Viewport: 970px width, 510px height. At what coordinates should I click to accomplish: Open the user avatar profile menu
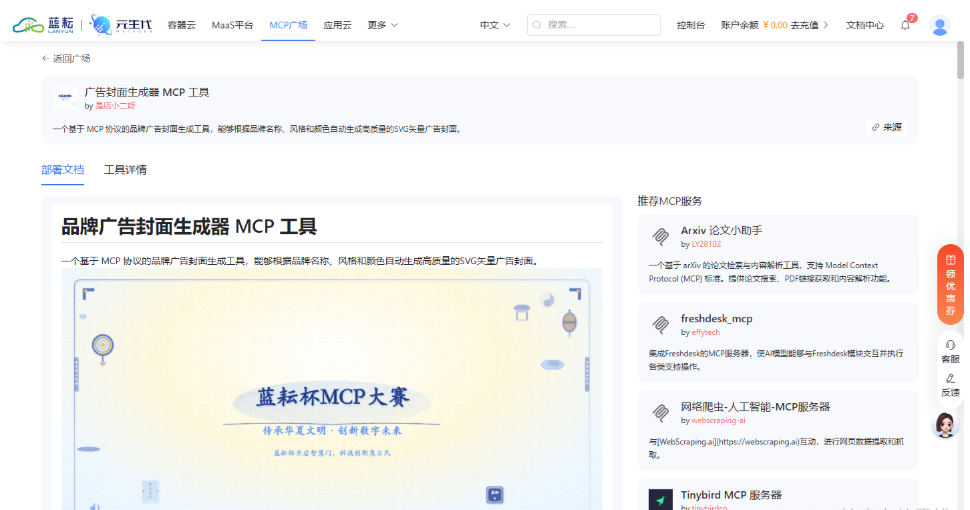(x=939, y=25)
